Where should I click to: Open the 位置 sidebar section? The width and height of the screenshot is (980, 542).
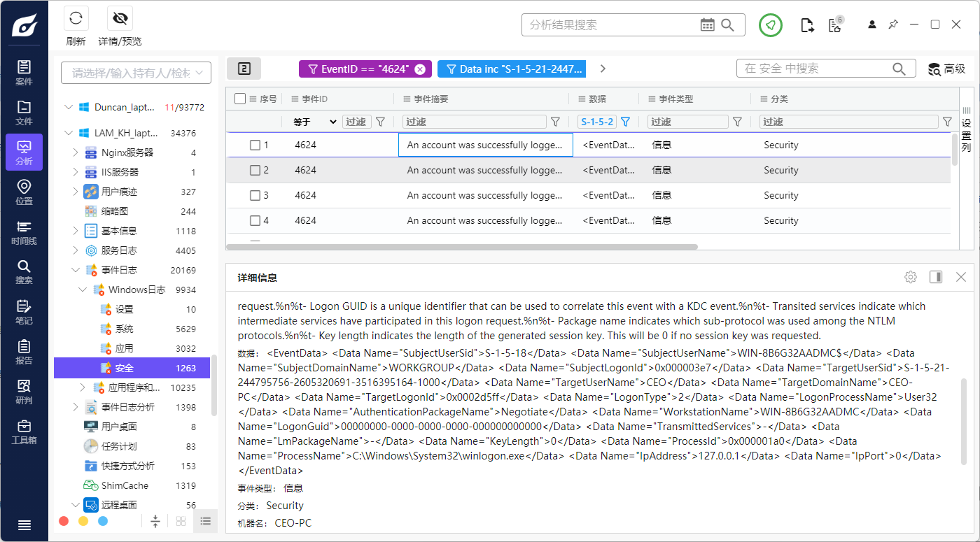[x=24, y=192]
